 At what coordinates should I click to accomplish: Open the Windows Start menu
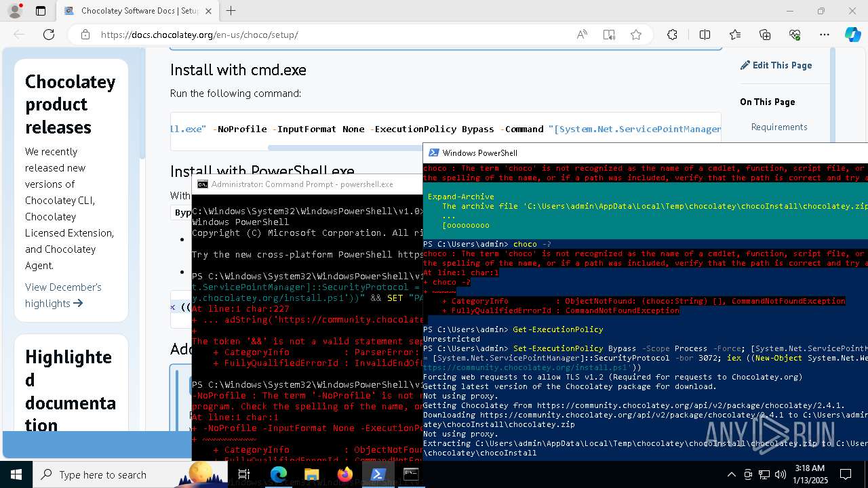pos(16,474)
